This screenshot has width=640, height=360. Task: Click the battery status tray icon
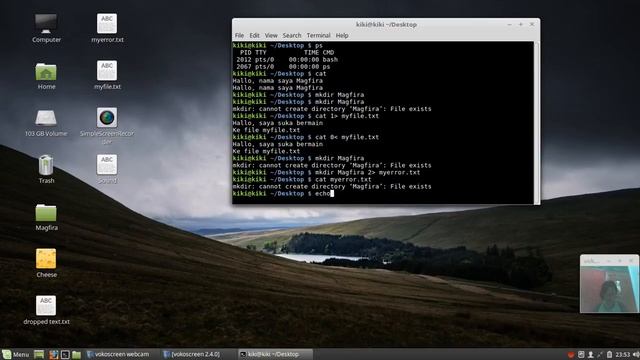pyautogui.click(x=609, y=354)
